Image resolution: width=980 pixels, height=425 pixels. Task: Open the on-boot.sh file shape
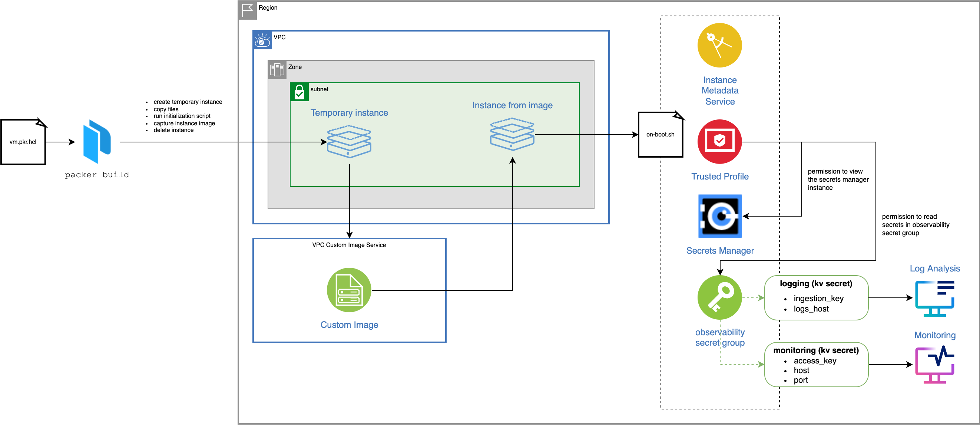(x=660, y=134)
